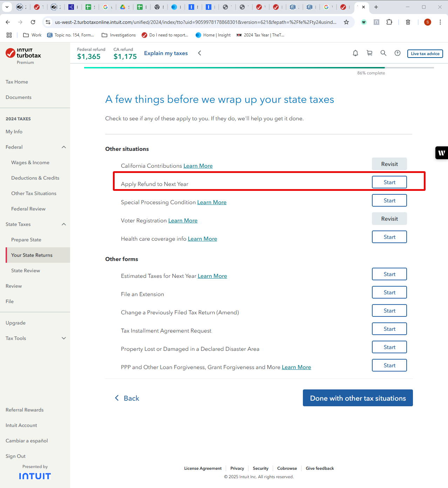Collapse the refund banner with left chevron
The image size is (448, 488).
click(x=199, y=53)
